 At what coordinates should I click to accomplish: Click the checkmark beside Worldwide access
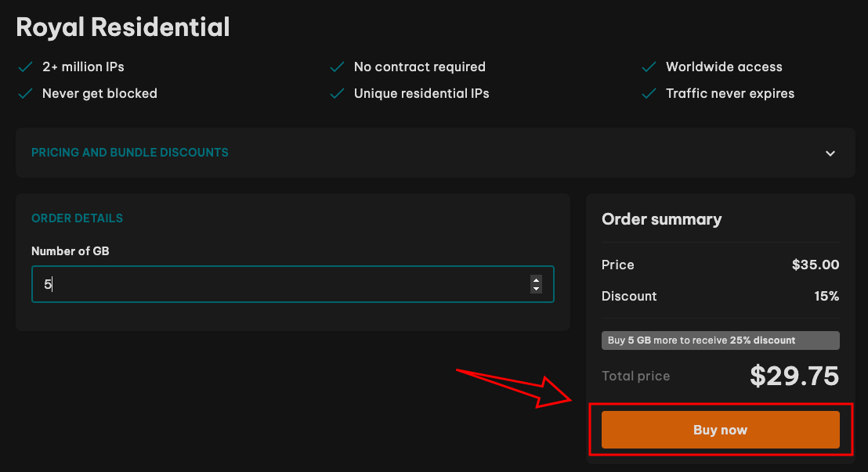[x=649, y=67]
